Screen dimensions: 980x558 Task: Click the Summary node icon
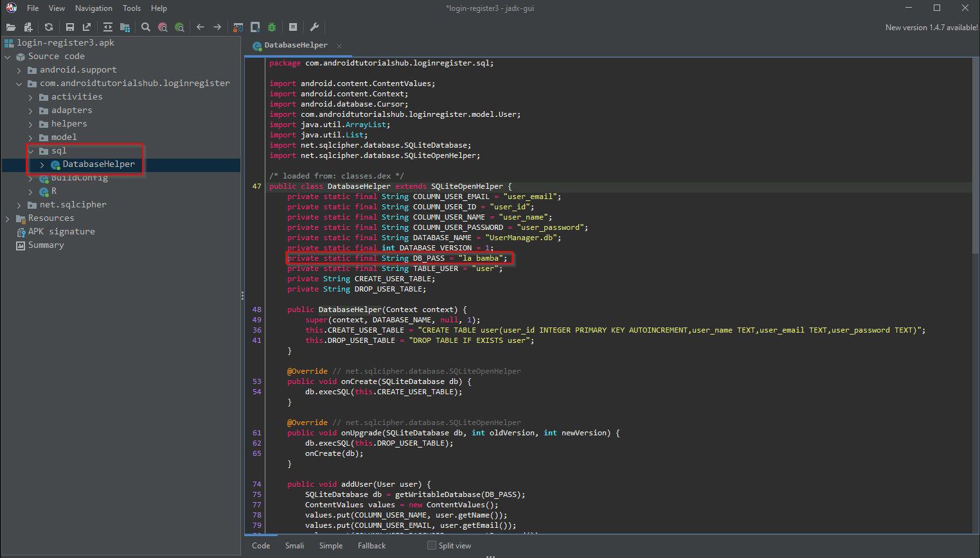[x=21, y=245]
